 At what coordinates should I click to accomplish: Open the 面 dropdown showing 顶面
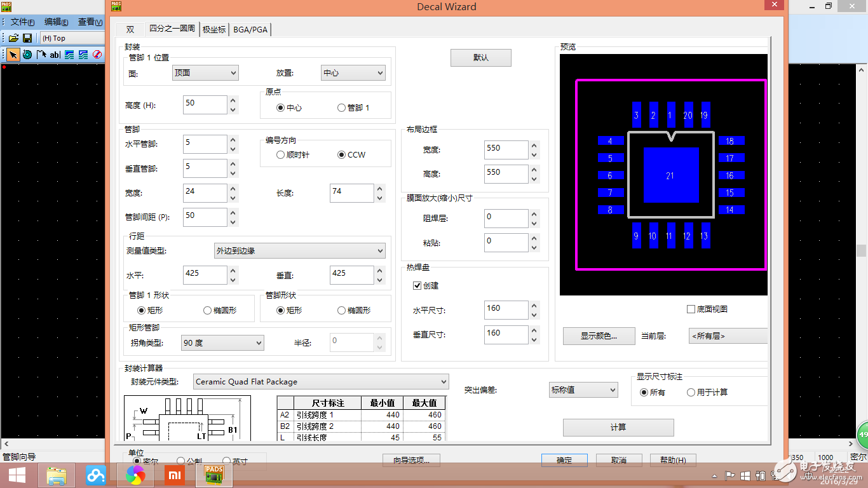205,73
